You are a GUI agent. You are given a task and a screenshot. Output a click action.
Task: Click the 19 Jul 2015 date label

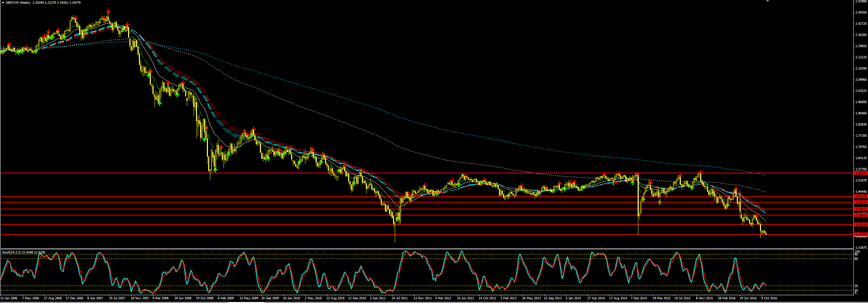tap(683, 298)
